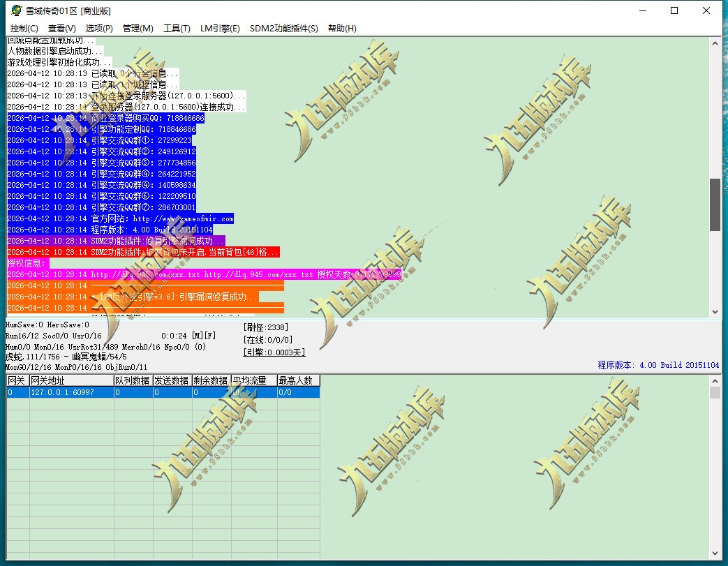Click the 最高人数 column header

[x=299, y=380]
